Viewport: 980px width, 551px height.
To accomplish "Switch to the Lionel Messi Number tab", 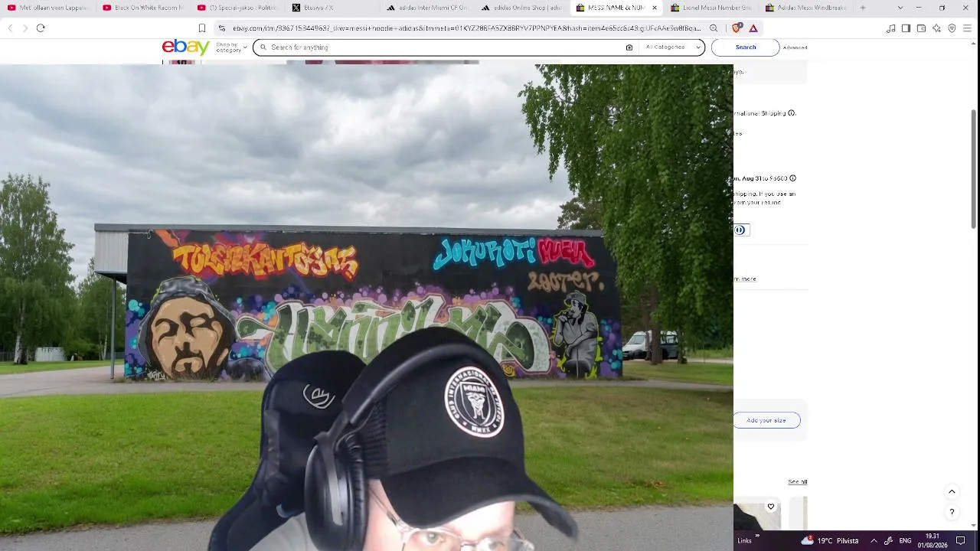I will [x=714, y=8].
